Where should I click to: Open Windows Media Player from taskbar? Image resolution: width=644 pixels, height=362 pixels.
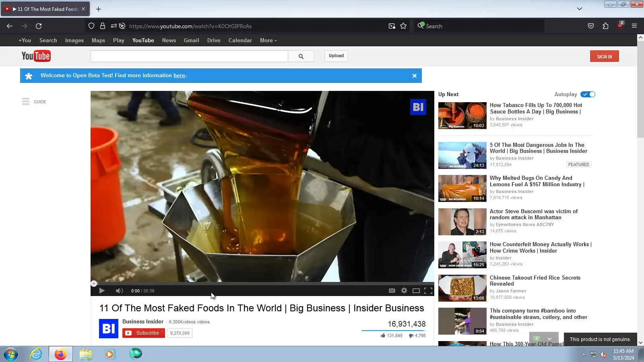[109, 354]
